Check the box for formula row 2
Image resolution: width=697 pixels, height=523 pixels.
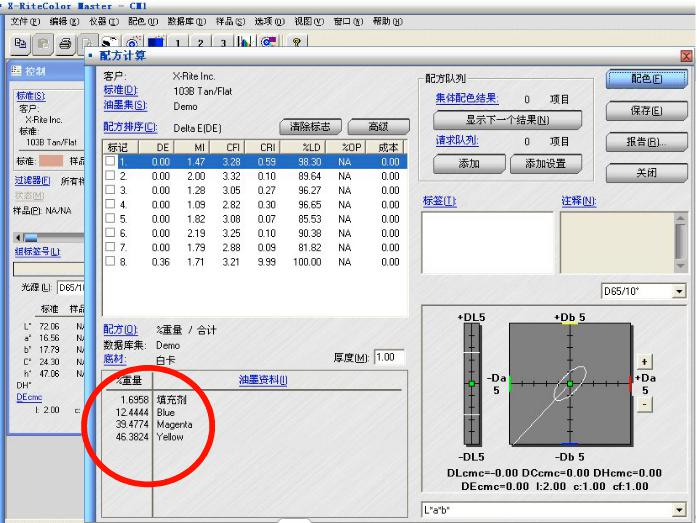[x=110, y=176]
